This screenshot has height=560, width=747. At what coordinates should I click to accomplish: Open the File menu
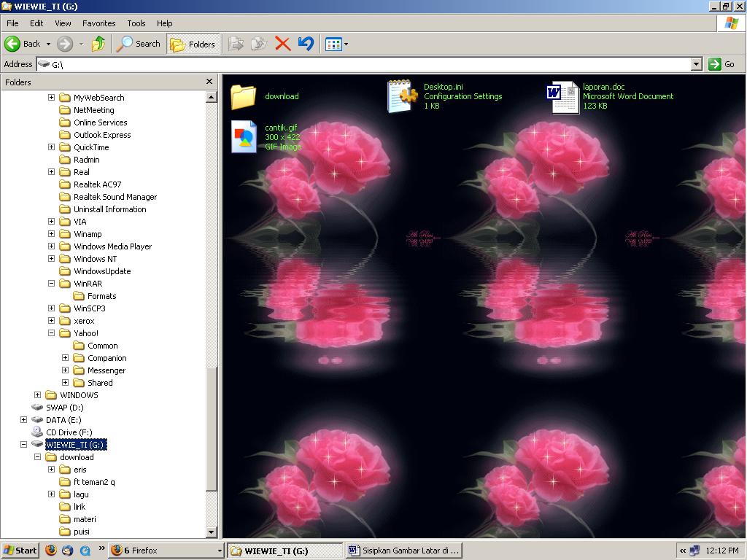click(x=12, y=23)
